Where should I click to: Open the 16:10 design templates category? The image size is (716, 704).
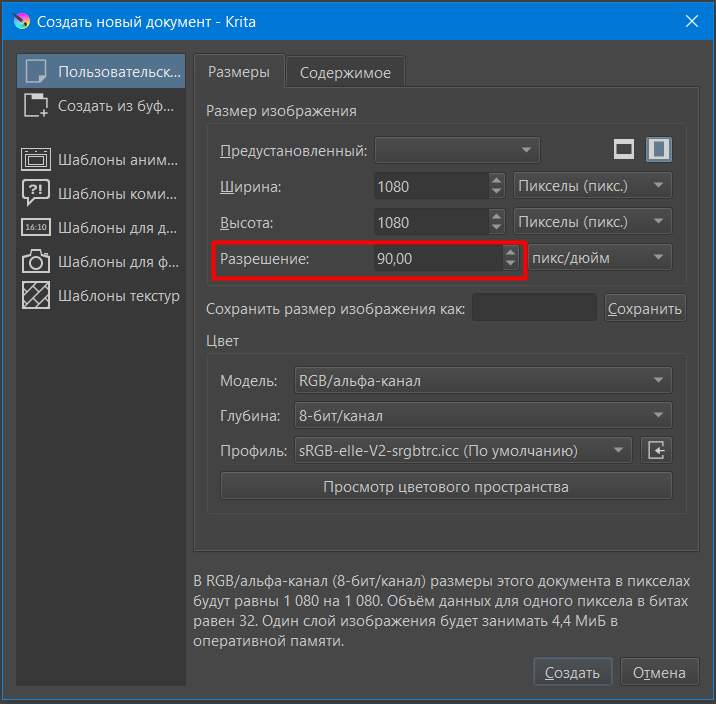[36, 227]
